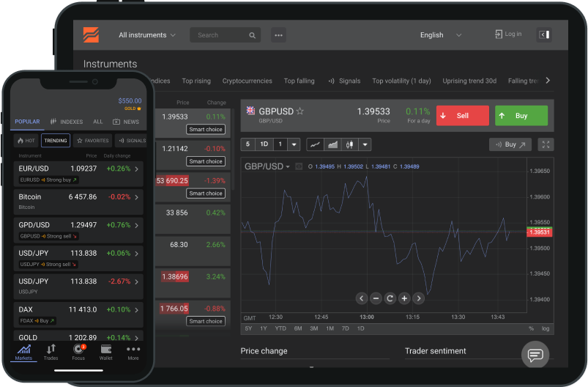
Task: Click the instruments list scrollbar
Action: (x=233, y=150)
